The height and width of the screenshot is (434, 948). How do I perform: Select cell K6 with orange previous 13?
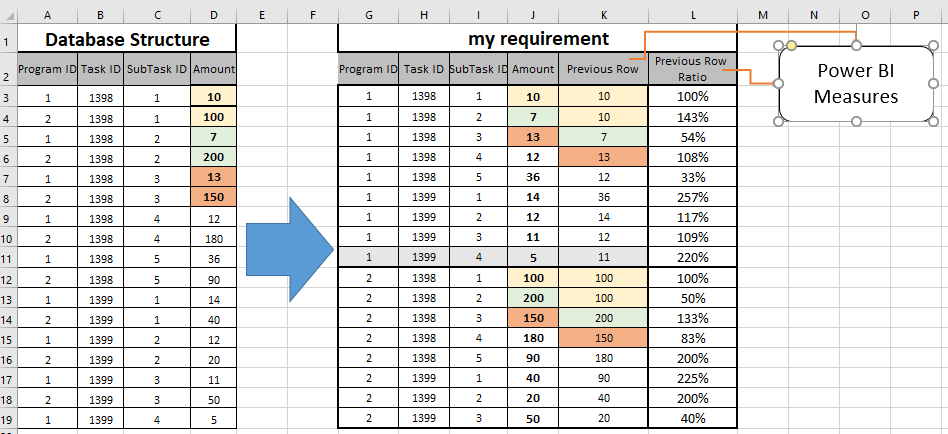(603, 157)
